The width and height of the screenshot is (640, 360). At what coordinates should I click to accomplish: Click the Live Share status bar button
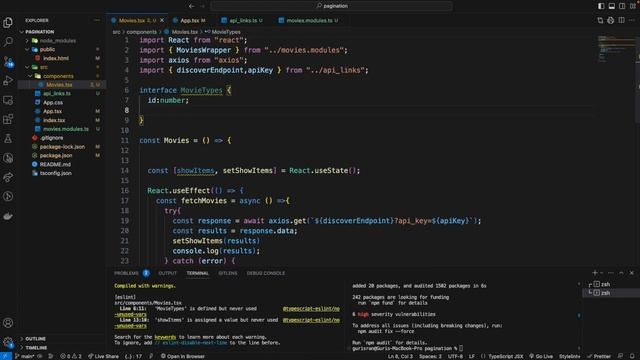pos(103,356)
